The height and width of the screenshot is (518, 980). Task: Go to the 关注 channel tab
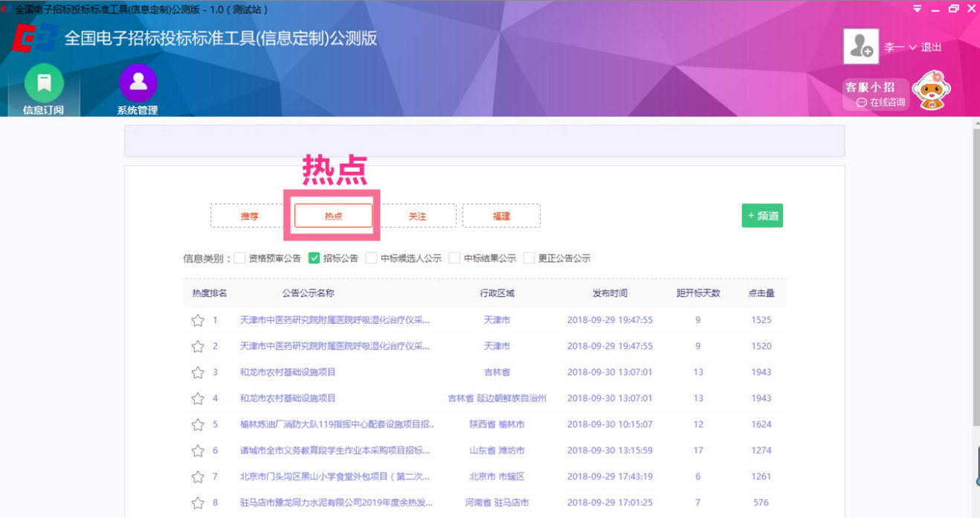point(417,216)
